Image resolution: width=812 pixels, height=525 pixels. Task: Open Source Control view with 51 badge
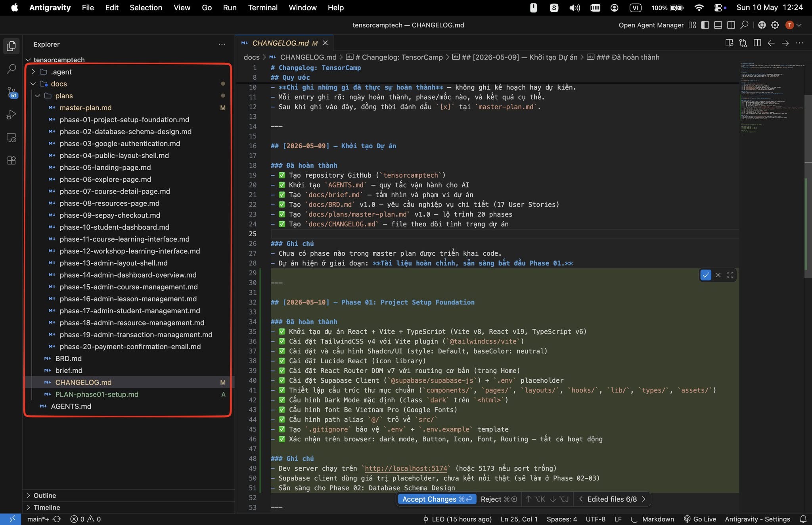pyautogui.click(x=11, y=92)
